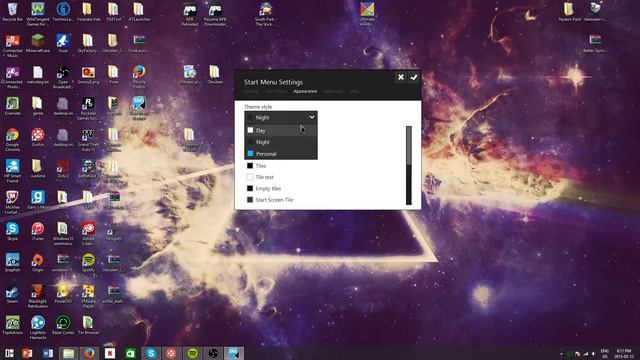
Task: Cancel Start Menu Settings with X button
Action: [x=401, y=77]
